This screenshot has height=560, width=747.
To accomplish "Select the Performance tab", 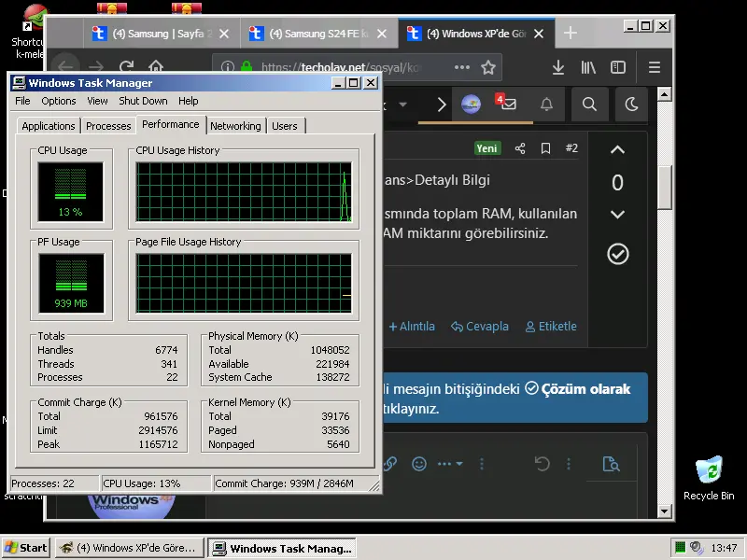I will click(171, 124).
